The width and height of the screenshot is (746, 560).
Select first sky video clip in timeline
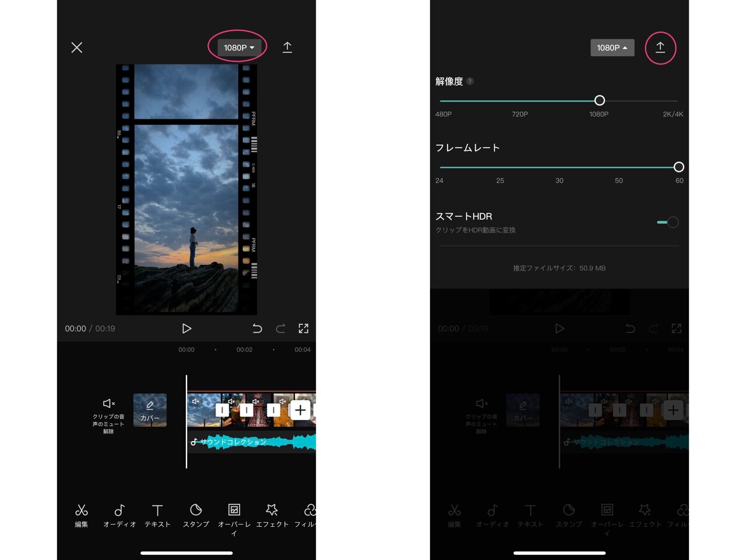pos(203,410)
